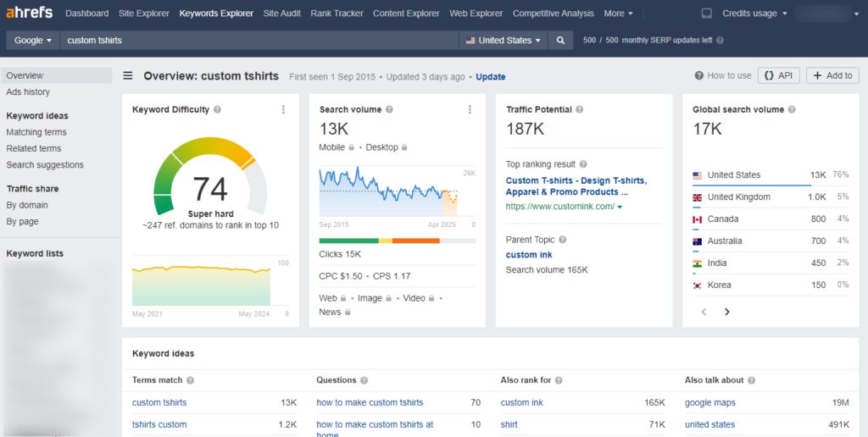Open Keyword Difficulty help question icon
This screenshot has width=868, height=437.
point(217,109)
